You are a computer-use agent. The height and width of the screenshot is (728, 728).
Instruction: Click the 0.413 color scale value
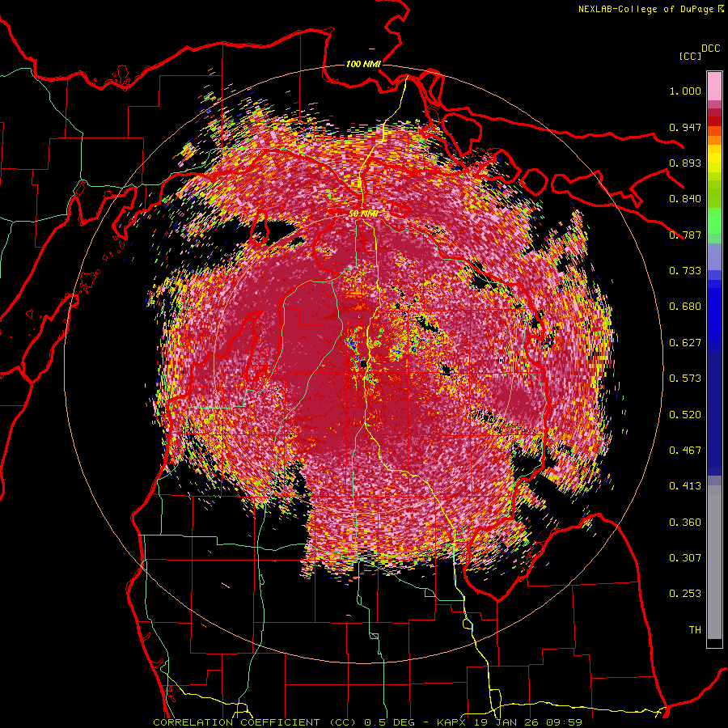click(x=685, y=486)
